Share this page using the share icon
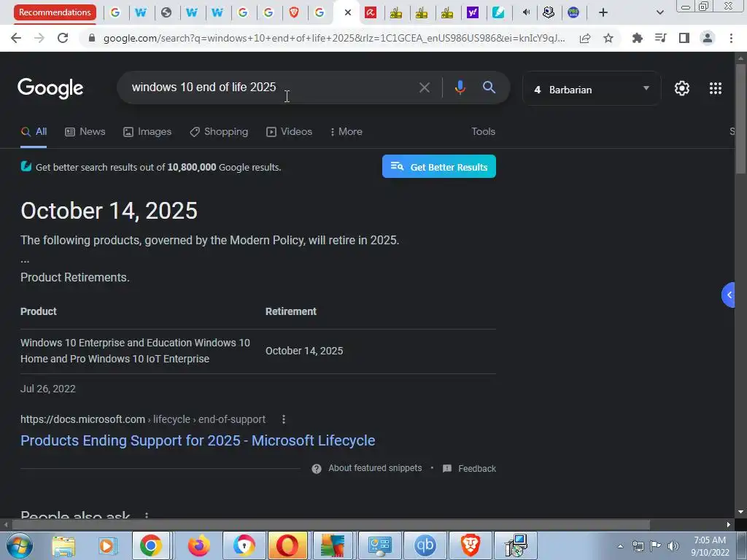This screenshot has height=560, width=747. [x=585, y=38]
